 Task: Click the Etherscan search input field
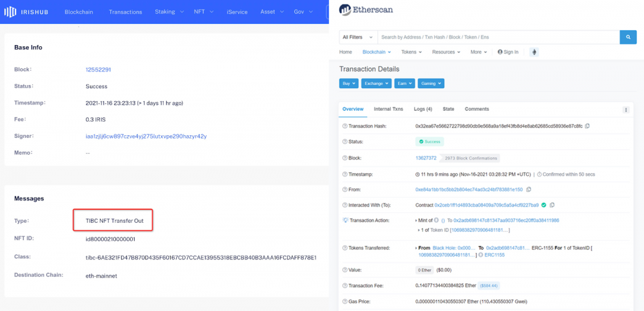coord(498,37)
